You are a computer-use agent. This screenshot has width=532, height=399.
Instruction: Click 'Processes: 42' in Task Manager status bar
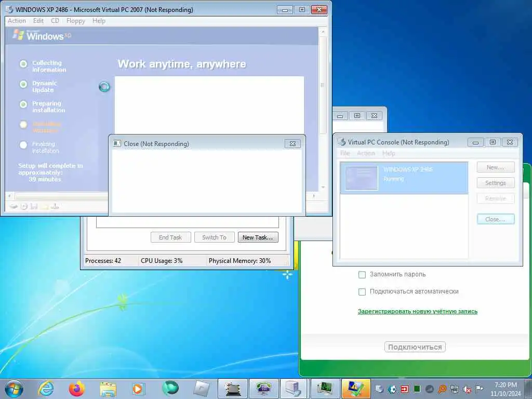coord(103,261)
